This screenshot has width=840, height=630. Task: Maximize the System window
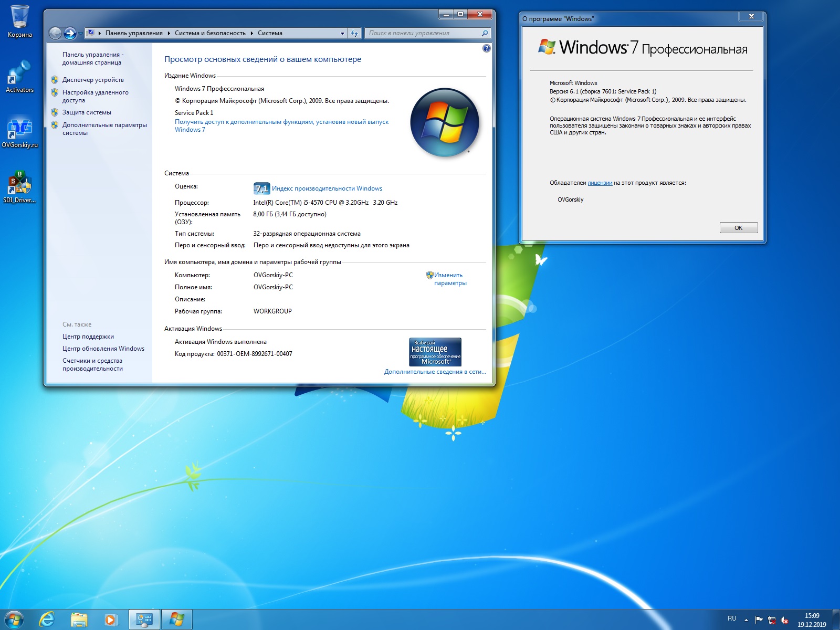[460, 15]
